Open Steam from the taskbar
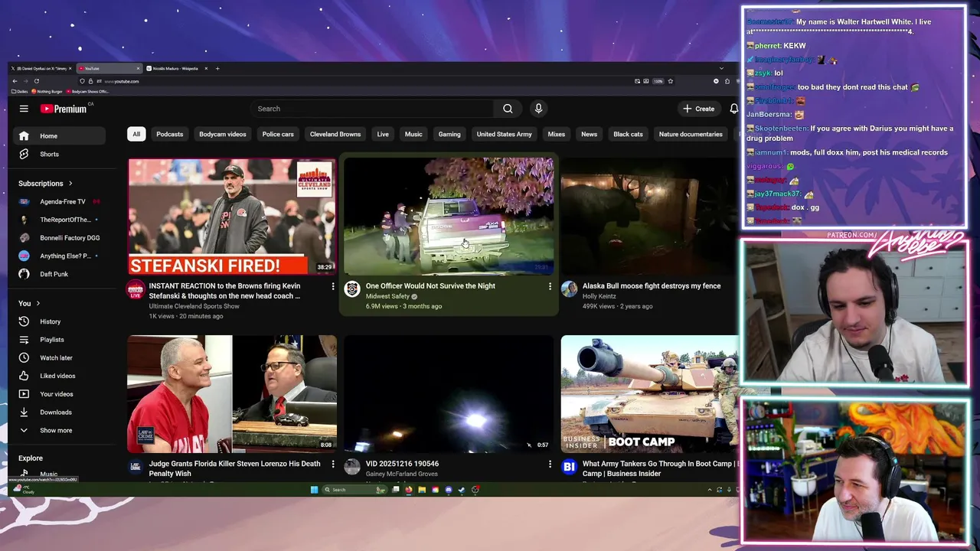Image resolution: width=980 pixels, height=551 pixels. click(462, 490)
